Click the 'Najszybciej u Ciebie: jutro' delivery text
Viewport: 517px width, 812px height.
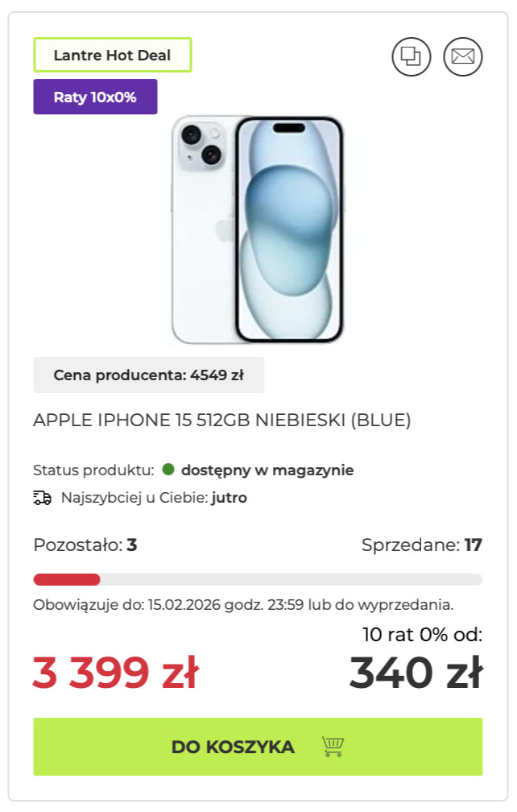[154, 498]
